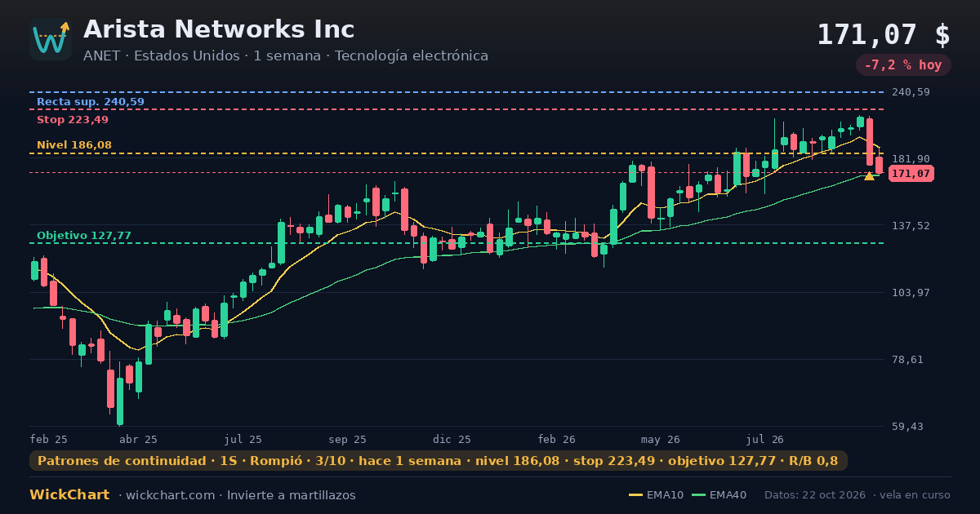Screen dimensions: 980x514
Task: Click the current price 171,07 $ headline
Action: click(884, 34)
